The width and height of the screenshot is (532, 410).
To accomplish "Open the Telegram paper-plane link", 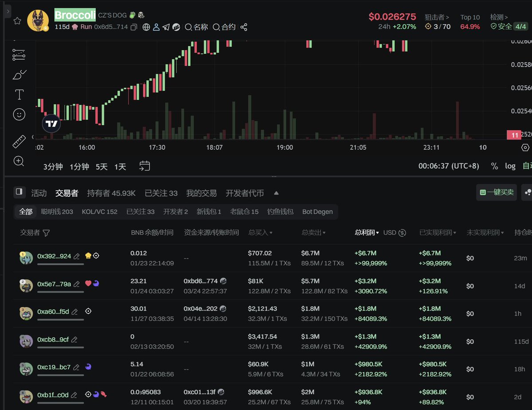I will click(x=166, y=27).
